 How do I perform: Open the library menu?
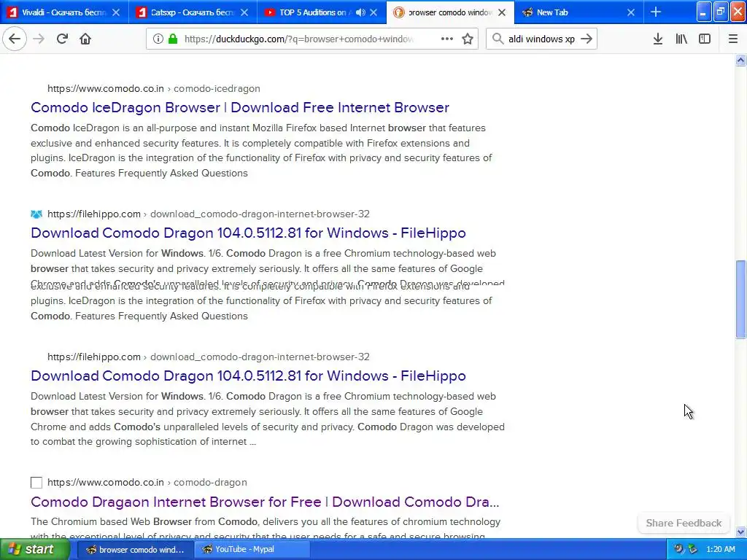(681, 39)
